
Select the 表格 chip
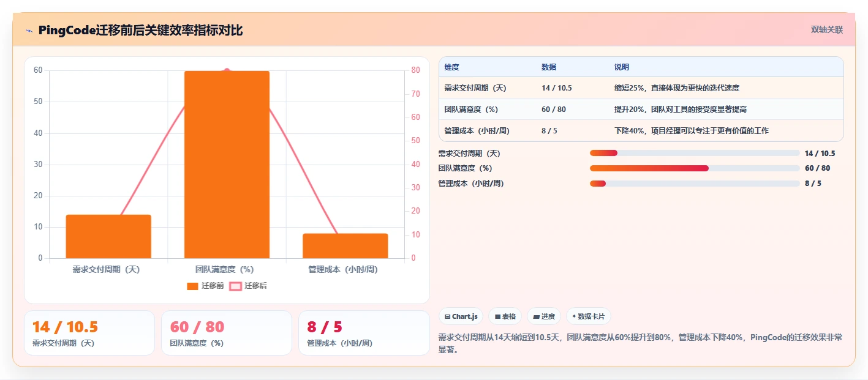pos(505,316)
